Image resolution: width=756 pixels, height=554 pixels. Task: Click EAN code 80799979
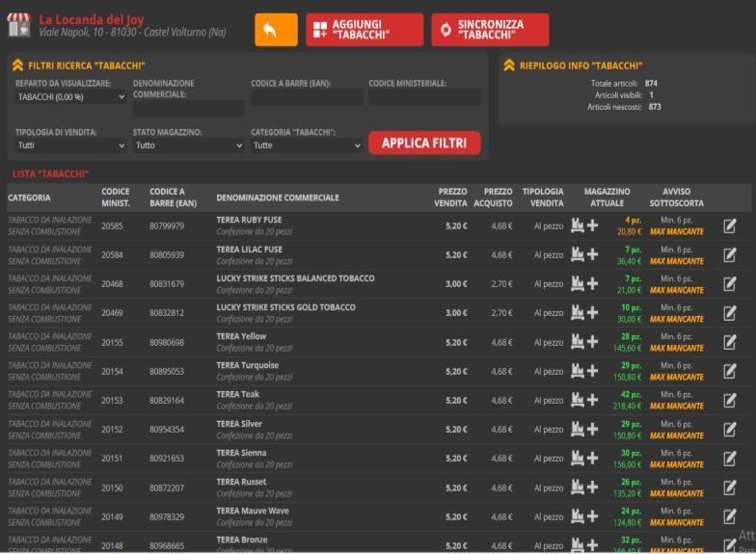coord(167,225)
